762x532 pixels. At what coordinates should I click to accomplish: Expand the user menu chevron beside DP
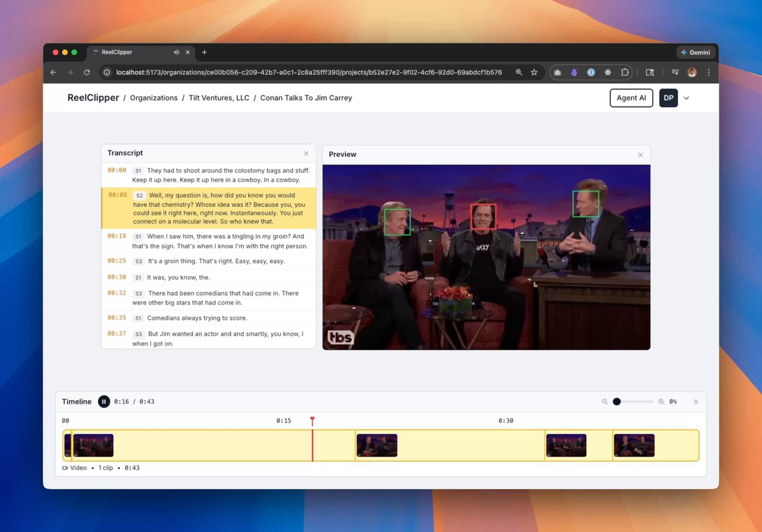pos(686,98)
